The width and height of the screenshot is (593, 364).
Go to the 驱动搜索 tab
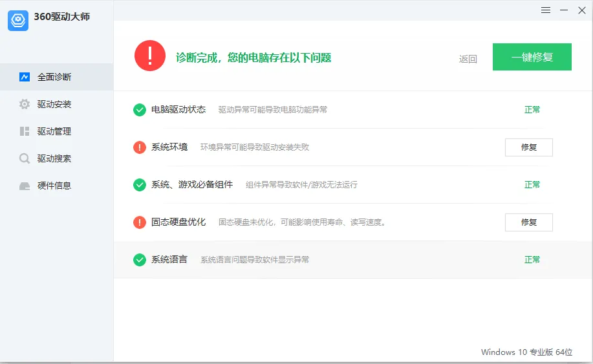[57, 158]
